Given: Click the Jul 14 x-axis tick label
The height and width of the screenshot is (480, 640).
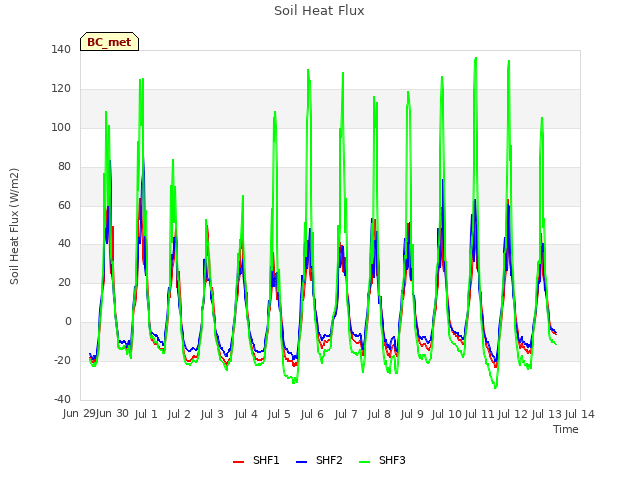Looking at the screenshot, I should [x=580, y=414].
